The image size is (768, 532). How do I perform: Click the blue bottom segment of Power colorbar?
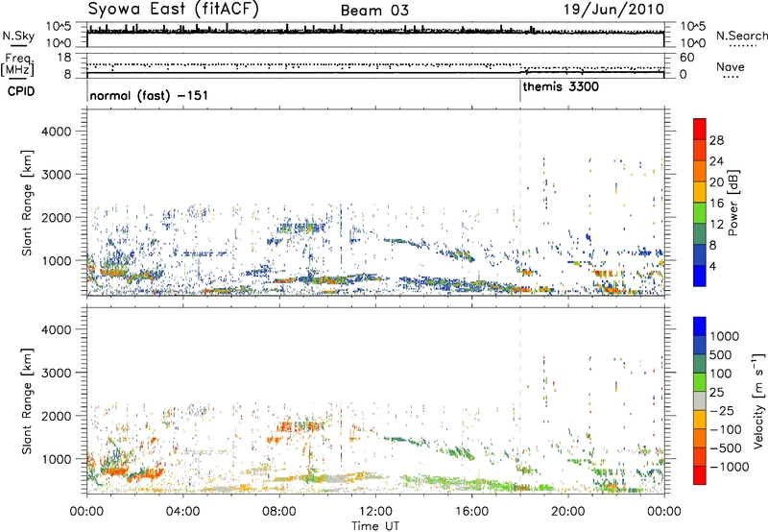pos(700,276)
